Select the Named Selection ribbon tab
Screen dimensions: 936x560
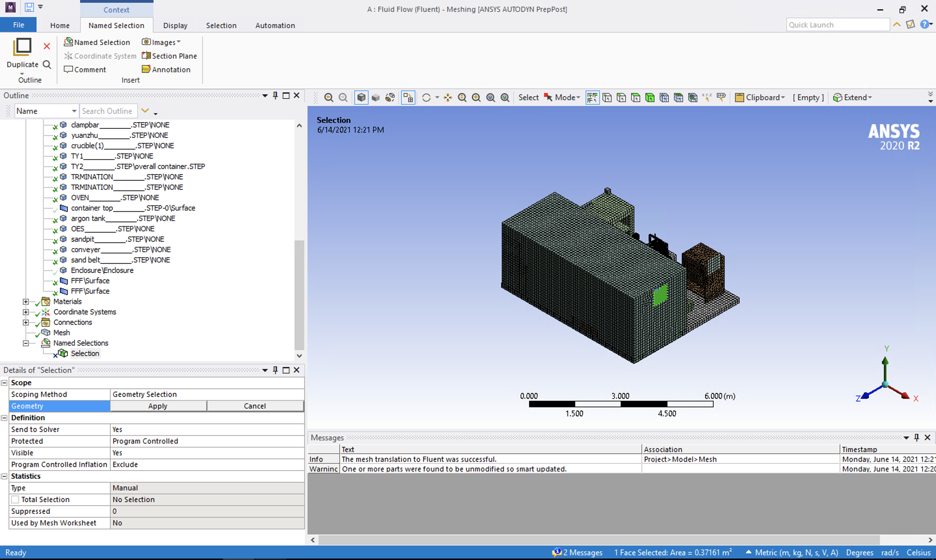116,25
